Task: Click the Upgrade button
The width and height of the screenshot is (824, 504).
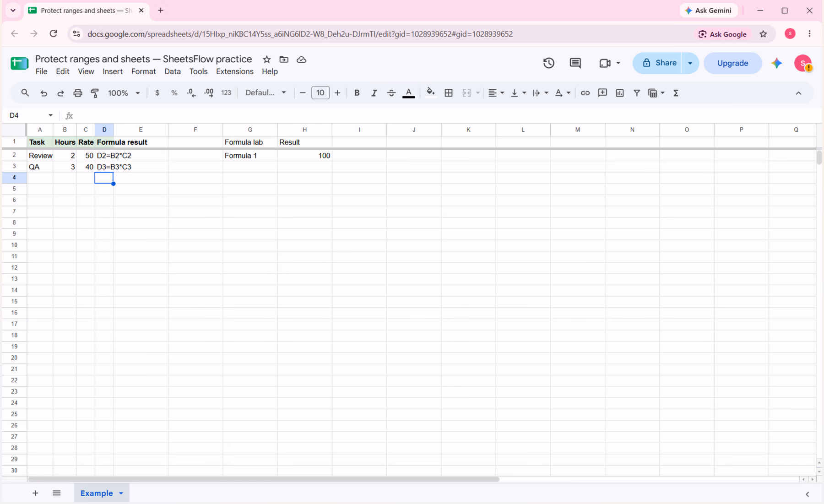Action: click(x=732, y=63)
